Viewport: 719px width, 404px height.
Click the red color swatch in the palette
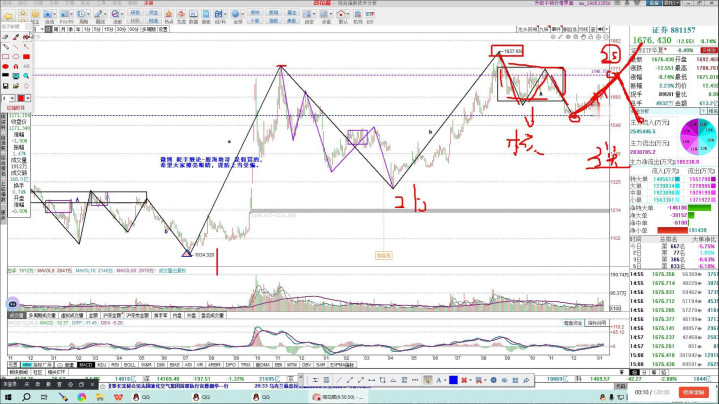click(x=21, y=98)
